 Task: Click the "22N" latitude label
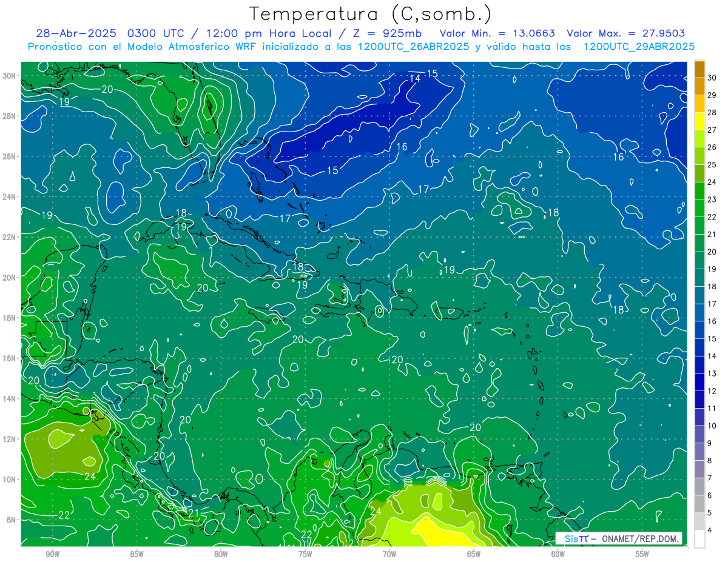click(x=9, y=237)
